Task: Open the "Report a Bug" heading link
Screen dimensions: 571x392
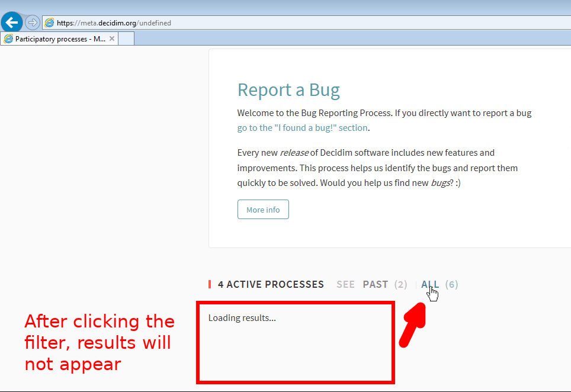Action: point(288,90)
